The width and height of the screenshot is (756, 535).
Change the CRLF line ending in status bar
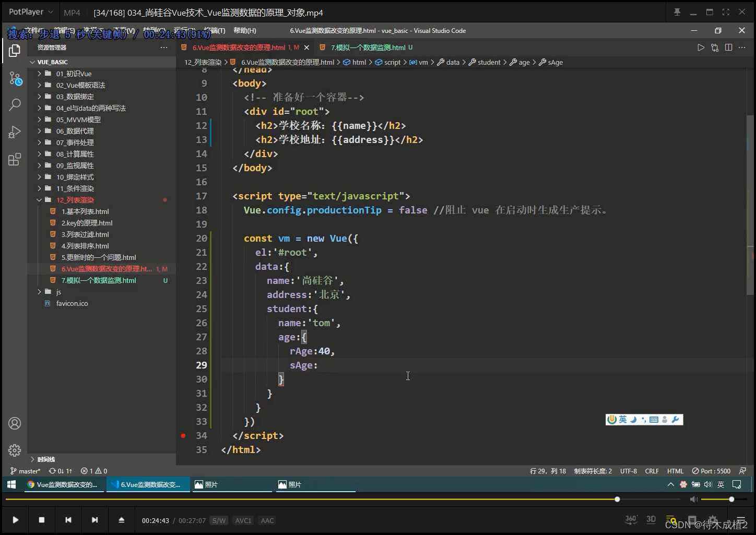(x=652, y=471)
